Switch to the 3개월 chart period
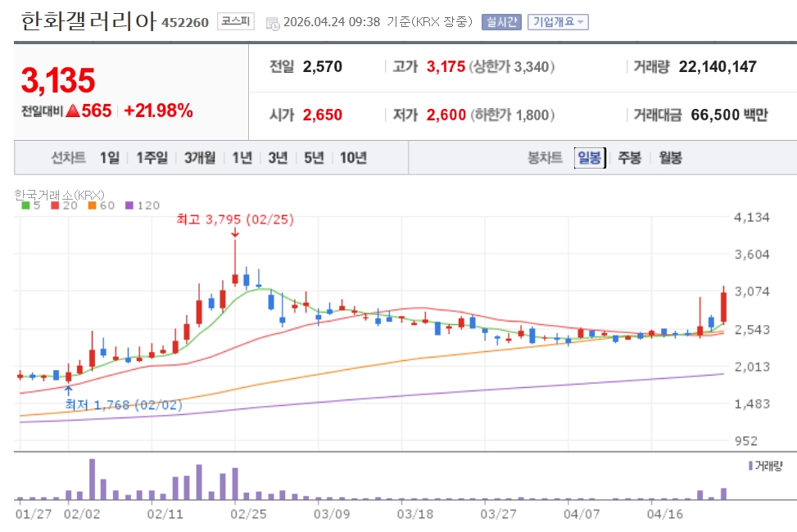Viewport: 797px width, 532px height. [199, 157]
